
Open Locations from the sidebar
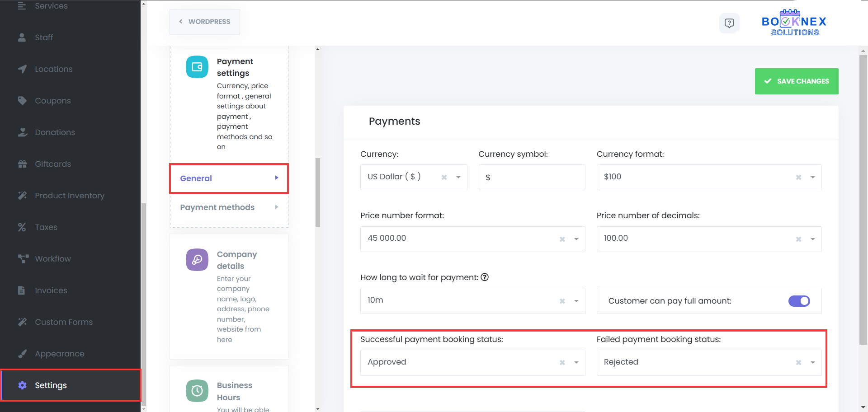pyautogui.click(x=22, y=69)
